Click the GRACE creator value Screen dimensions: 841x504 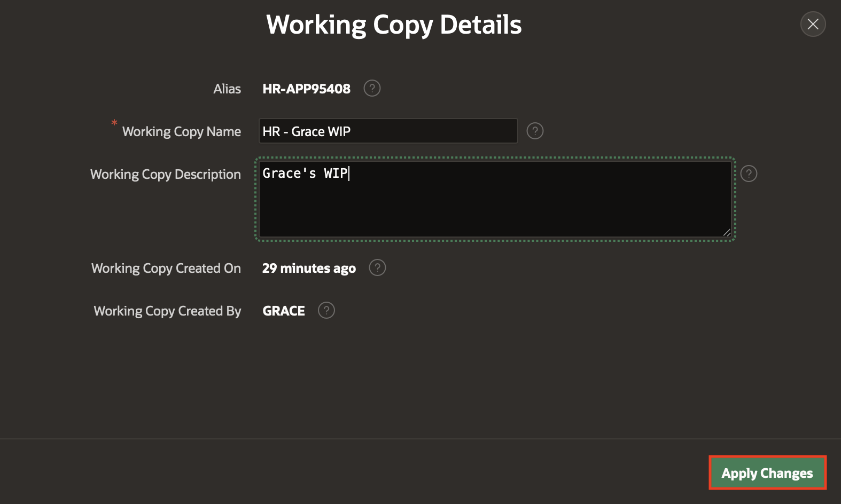(284, 311)
